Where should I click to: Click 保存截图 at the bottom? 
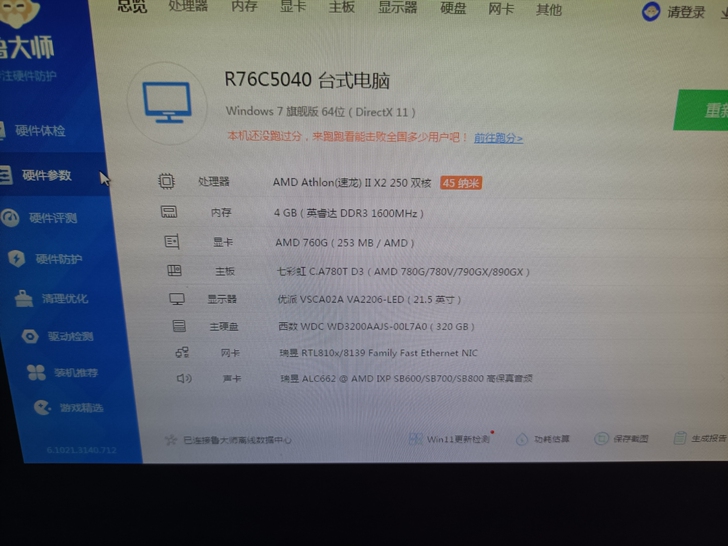[630, 438]
